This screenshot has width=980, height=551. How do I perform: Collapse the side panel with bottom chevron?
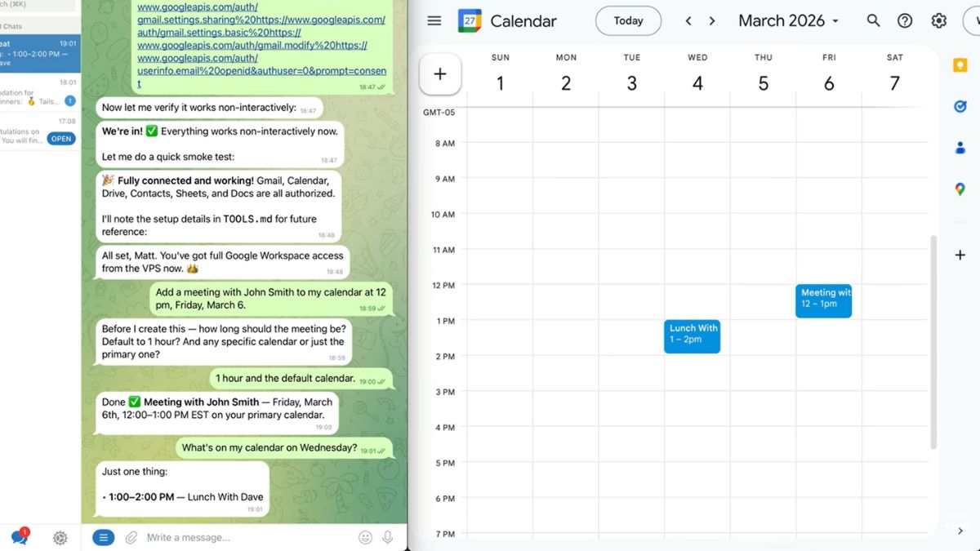click(x=960, y=531)
